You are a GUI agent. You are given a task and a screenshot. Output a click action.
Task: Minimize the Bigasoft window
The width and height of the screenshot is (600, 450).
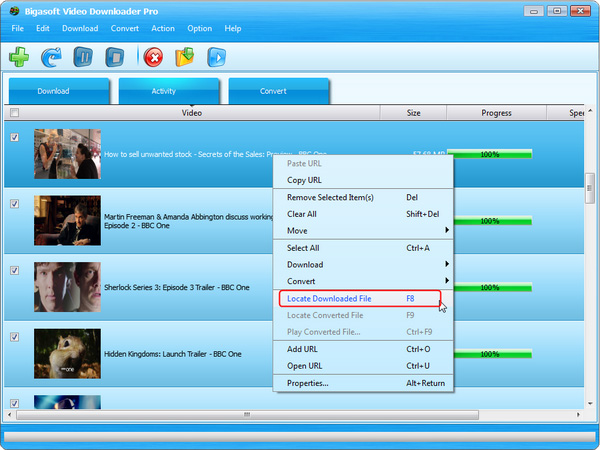pos(534,11)
